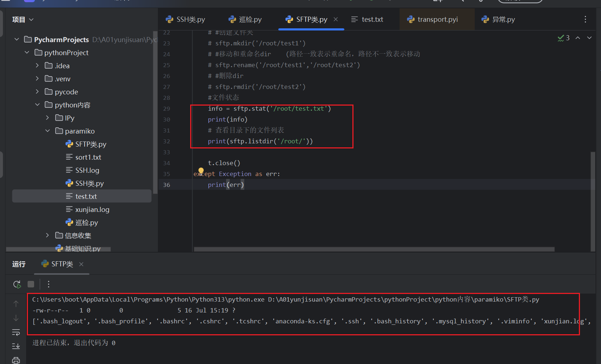The height and width of the screenshot is (364, 601).
Task: Toggle soft-wrap in the run console
Action: (16, 332)
